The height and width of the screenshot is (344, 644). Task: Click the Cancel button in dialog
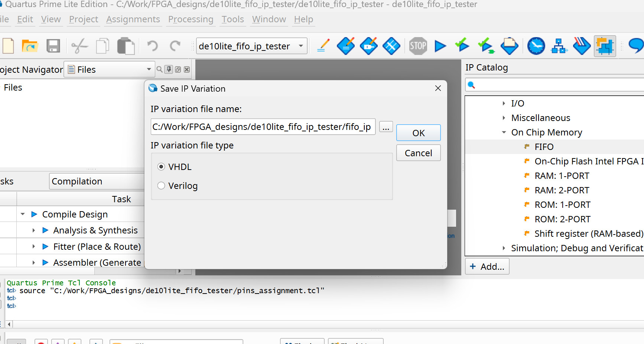click(x=418, y=153)
